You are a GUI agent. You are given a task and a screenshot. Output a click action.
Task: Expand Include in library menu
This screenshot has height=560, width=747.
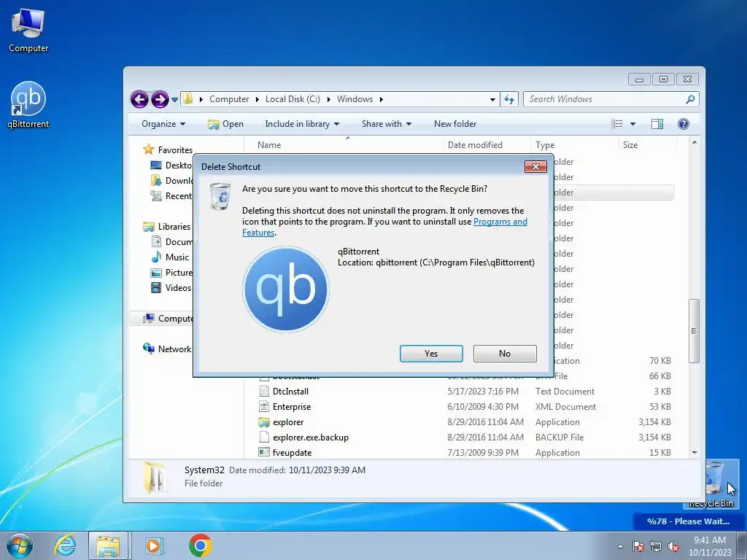[x=302, y=124]
